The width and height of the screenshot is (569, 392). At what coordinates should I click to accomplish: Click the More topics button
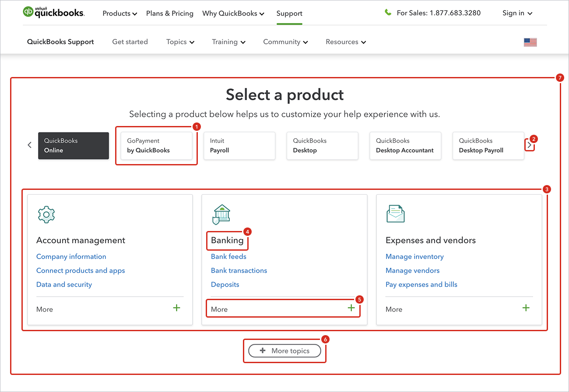tap(284, 351)
